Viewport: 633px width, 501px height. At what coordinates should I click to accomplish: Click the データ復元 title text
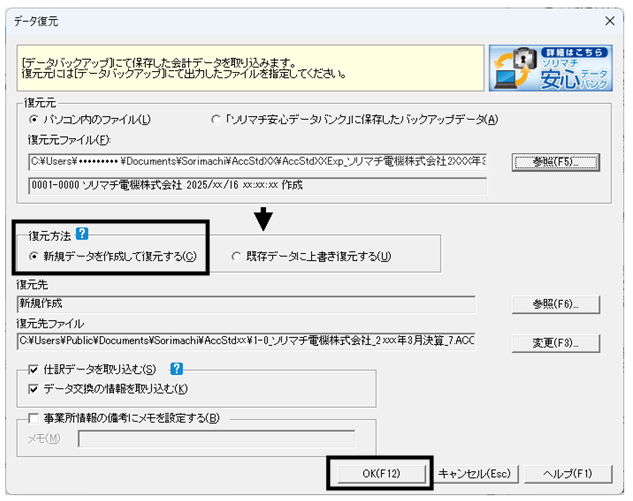pos(36,21)
